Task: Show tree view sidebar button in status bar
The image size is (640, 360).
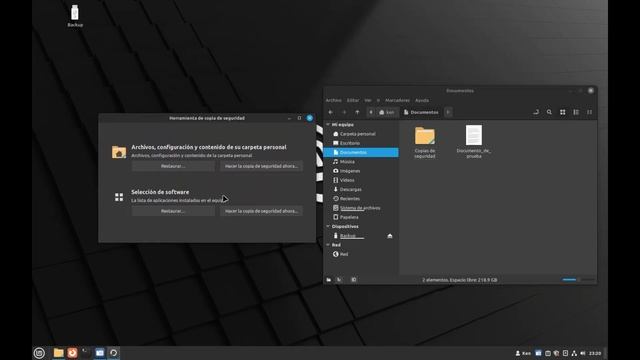Action: pos(339,280)
